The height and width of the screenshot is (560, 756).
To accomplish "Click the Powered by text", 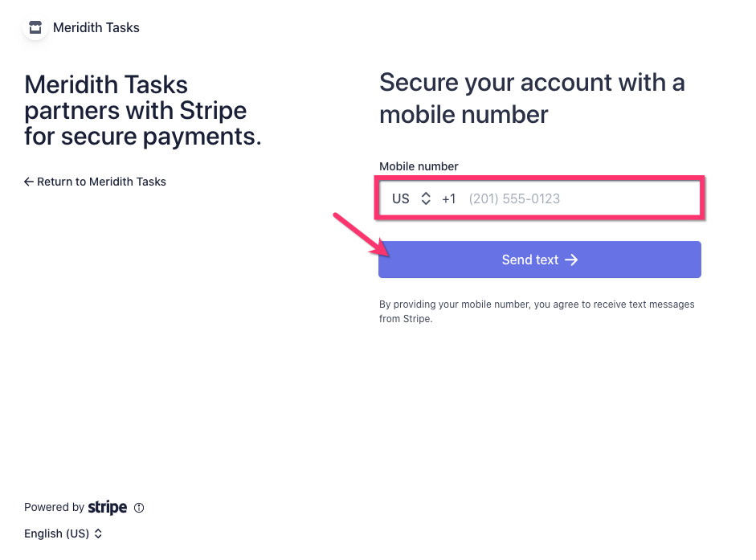I will coord(54,507).
